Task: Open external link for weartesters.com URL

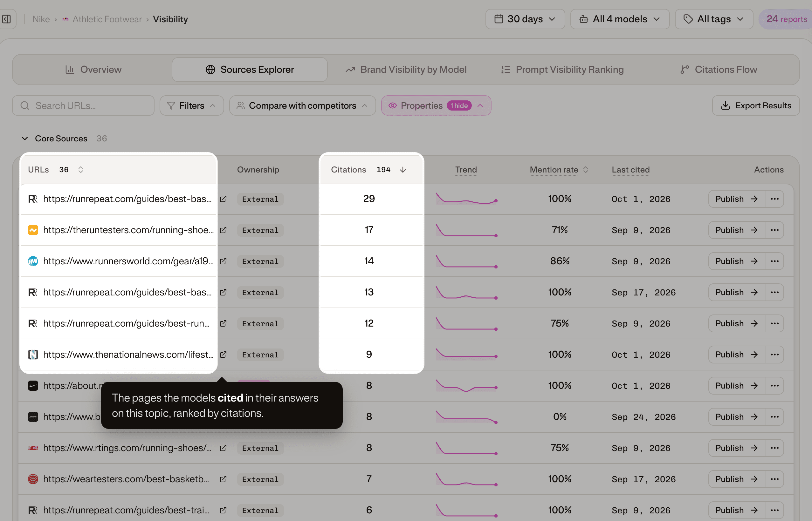Action: (x=223, y=479)
